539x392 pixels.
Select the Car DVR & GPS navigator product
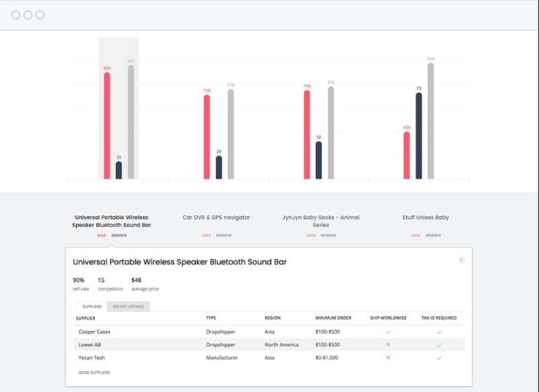point(216,217)
